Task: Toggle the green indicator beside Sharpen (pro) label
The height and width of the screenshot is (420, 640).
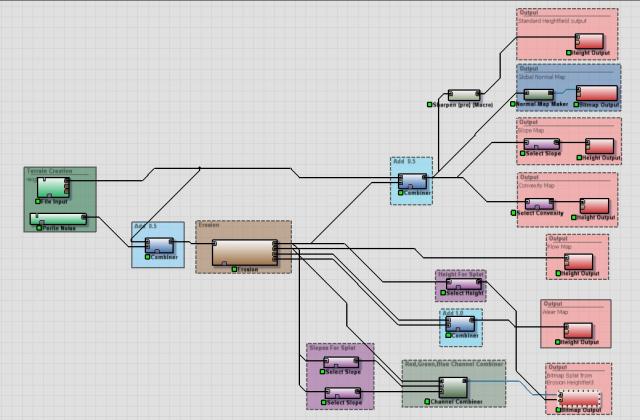Action: pos(429,104)
